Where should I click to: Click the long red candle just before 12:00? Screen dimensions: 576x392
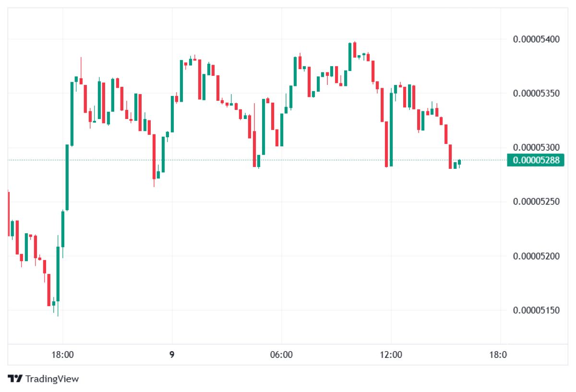pyautogui.click(x=386, y=144)
